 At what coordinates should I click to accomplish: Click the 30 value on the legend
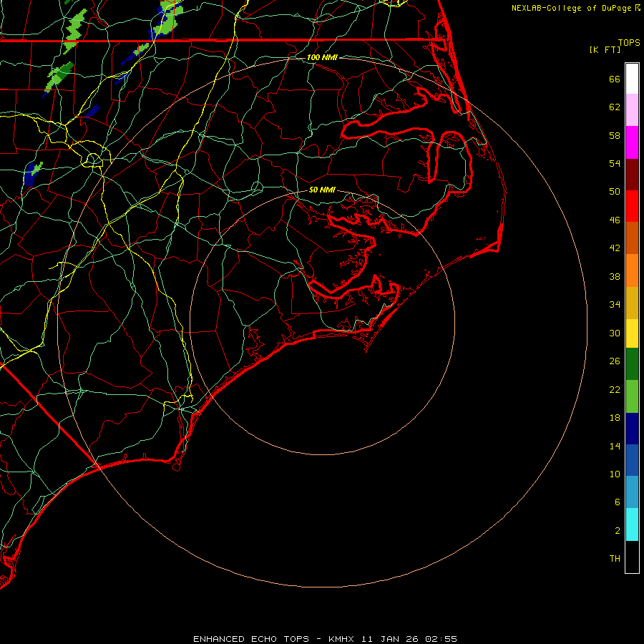pyautogui.click(x=614, y=333)
